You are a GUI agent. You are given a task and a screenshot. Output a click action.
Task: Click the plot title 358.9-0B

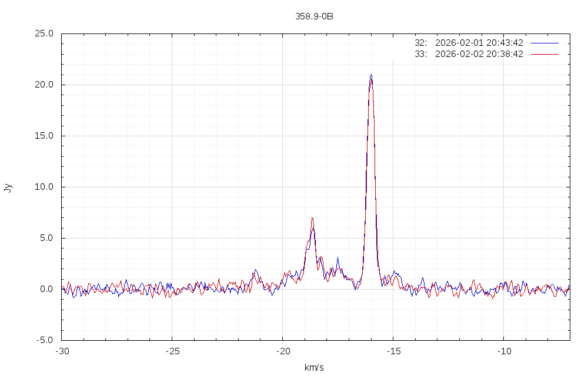[x=314, y=16]
